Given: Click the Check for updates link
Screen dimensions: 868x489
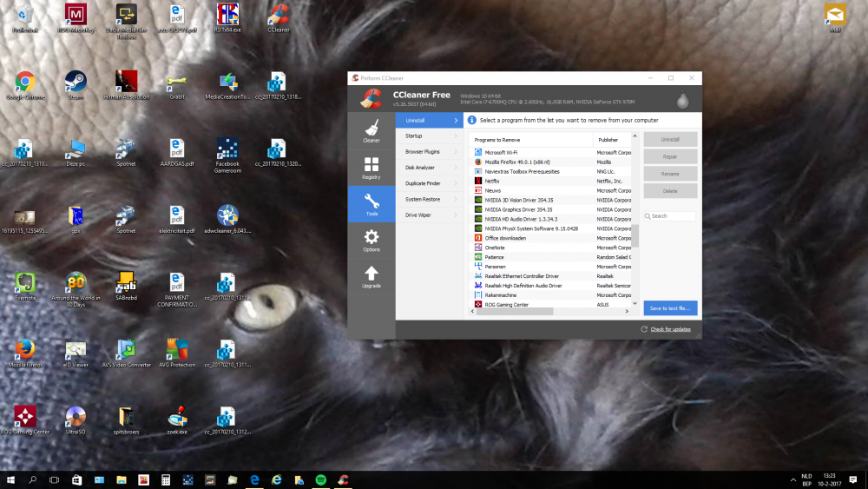Looking at the screenshot, I should coord(670,329).
